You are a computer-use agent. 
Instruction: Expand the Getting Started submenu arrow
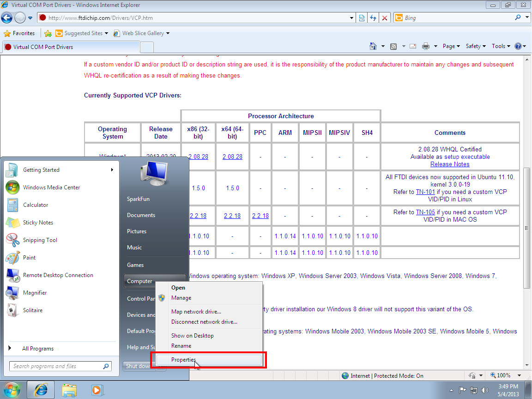pos(112,169)
